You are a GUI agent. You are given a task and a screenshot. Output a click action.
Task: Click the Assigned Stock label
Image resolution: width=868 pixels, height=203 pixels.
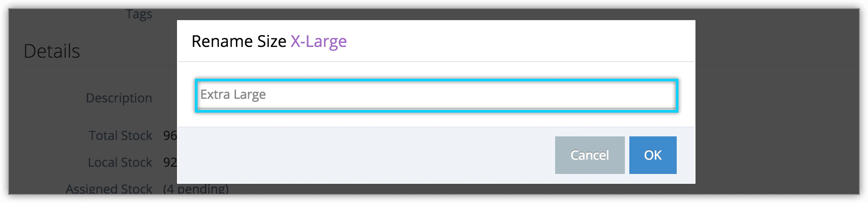click(x=109, y=189)
